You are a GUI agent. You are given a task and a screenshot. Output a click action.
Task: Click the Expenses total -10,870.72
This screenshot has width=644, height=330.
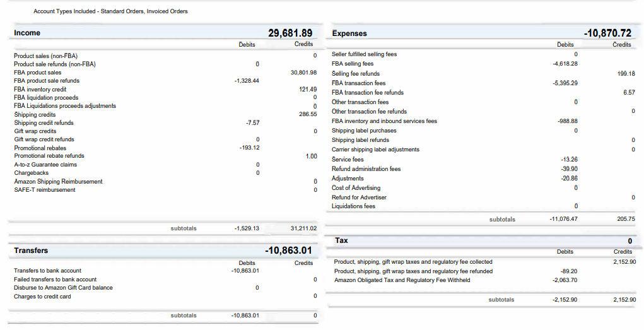607,33
